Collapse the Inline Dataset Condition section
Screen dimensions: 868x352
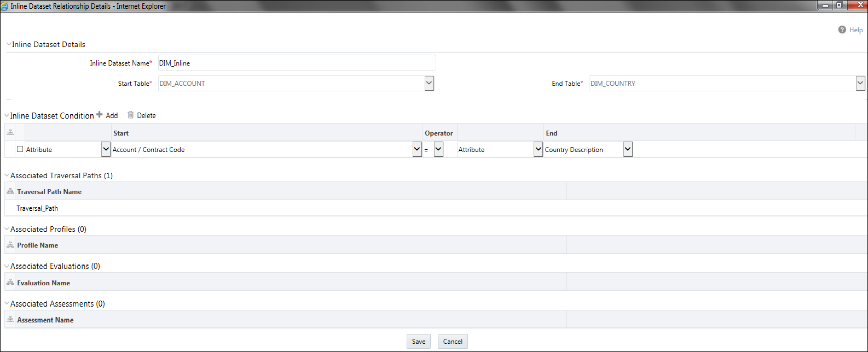(x=7, y=116)
